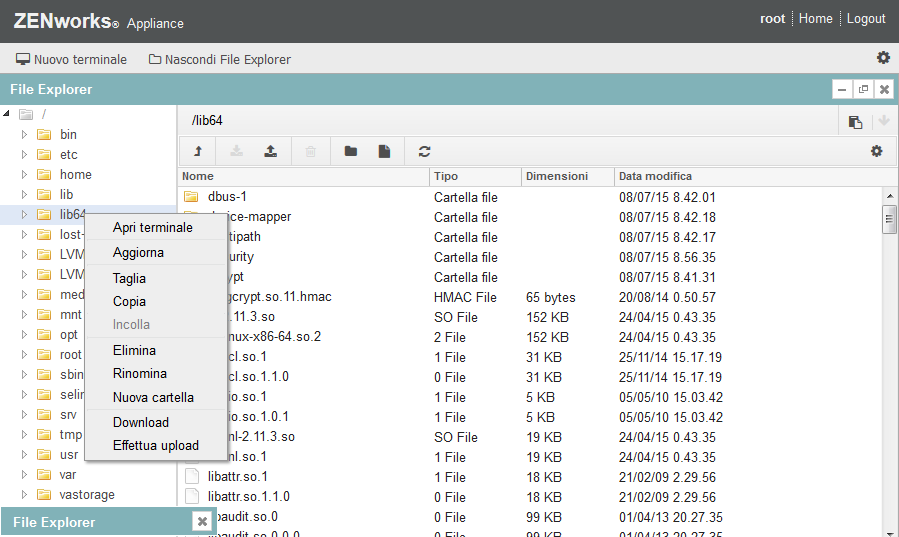
Task: Click the paste clipboard icon near path bar
Action: coord(855,122)
